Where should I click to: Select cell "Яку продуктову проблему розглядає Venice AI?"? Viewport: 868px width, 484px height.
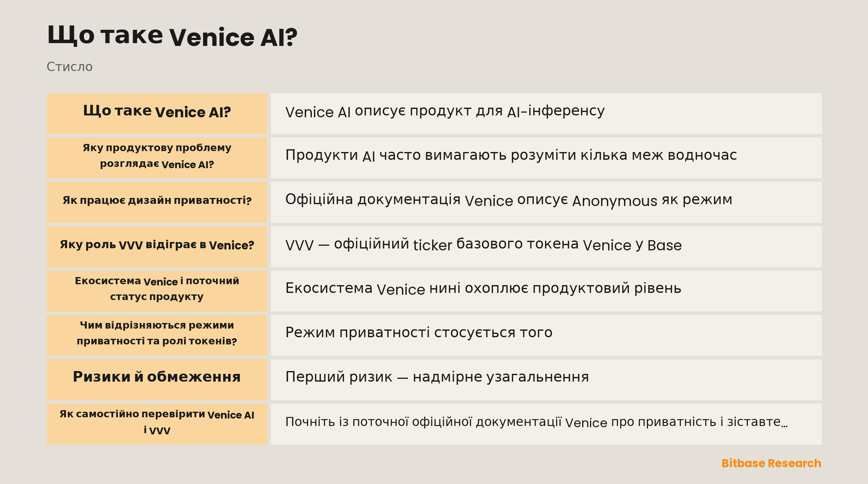[x=157, y=158]
